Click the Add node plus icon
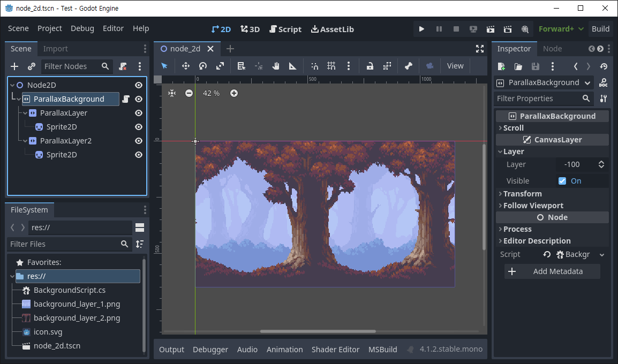Image resolution: width=618 pixels, height=364 pixels. click(x=14, y=66)
